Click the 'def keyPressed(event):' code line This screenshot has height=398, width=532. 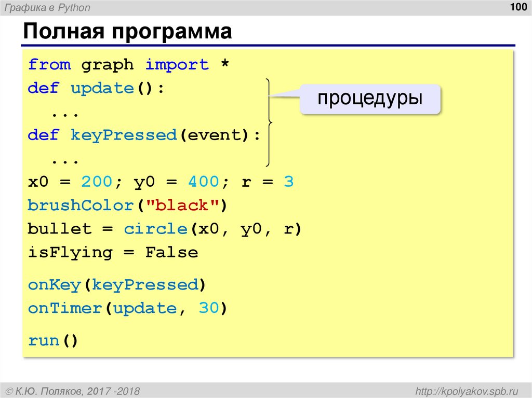144,135
